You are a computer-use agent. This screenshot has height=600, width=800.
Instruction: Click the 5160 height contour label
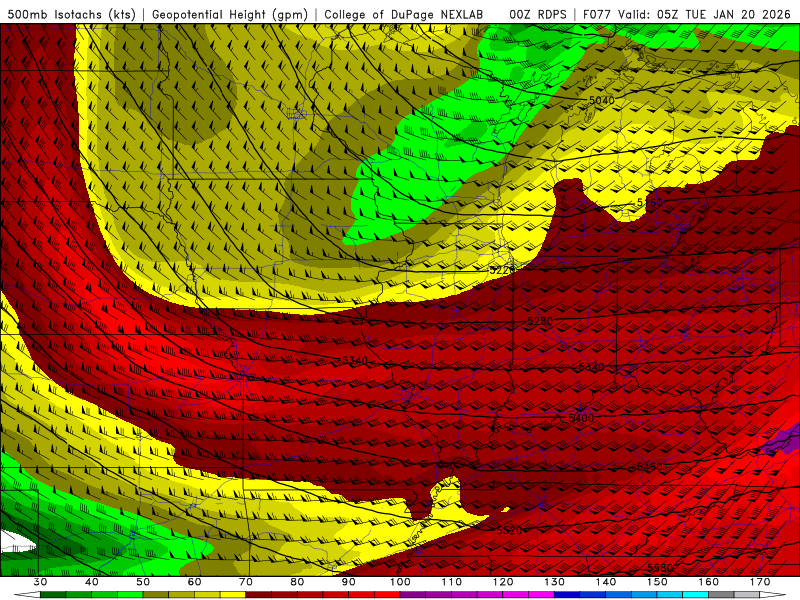click(x=649, y=203)
